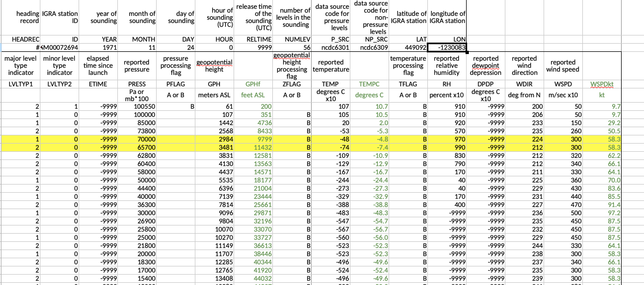
Task: Click the WDIR column label
Action: [x=526, y=84]
